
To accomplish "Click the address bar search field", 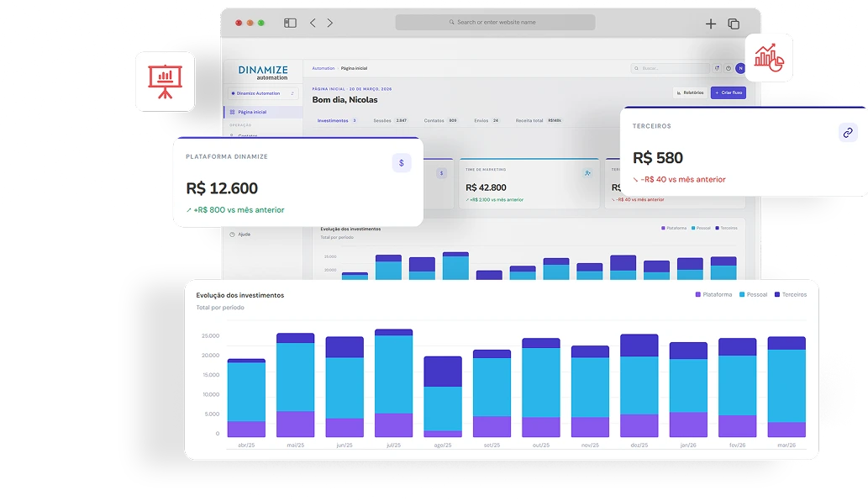I will coord(495,22).
